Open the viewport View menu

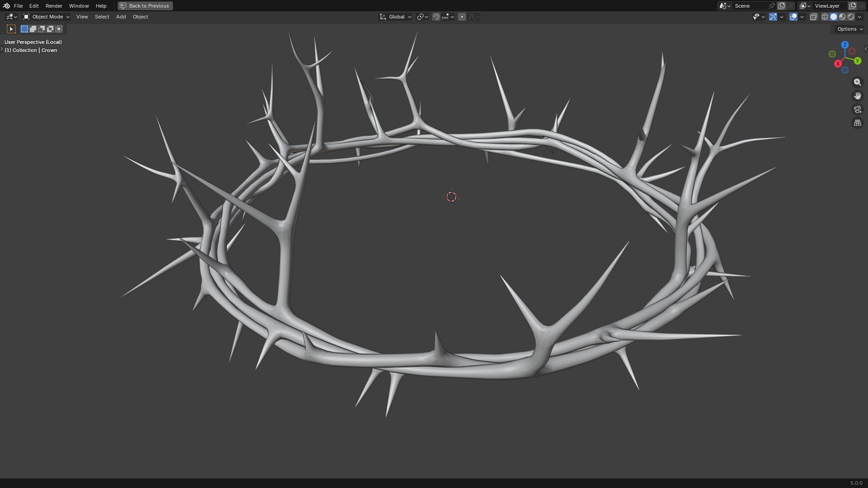tap(82, 17)
